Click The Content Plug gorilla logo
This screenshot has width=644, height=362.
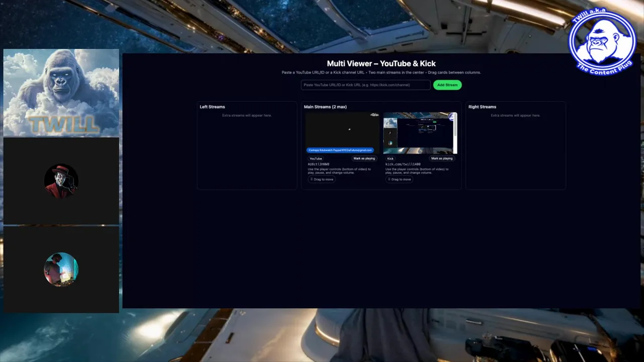(602, 42)
